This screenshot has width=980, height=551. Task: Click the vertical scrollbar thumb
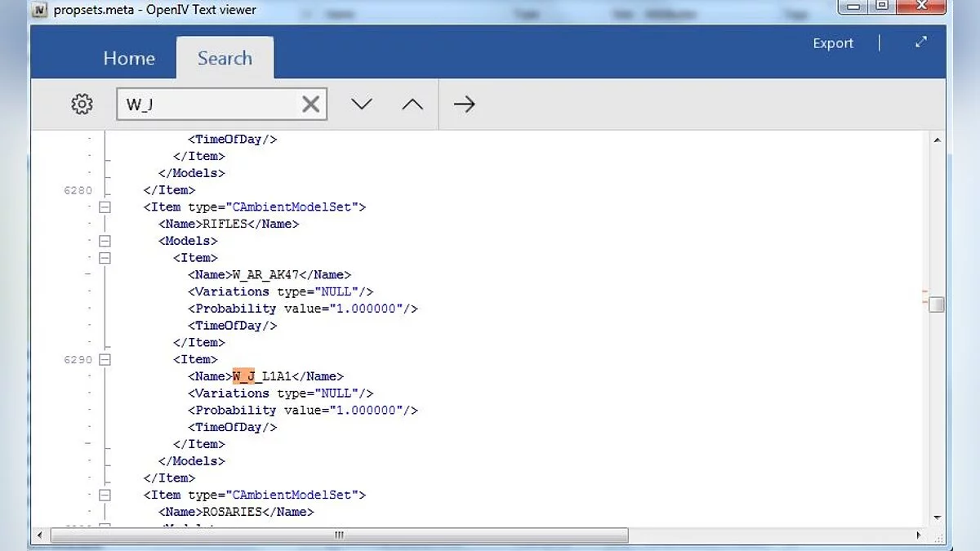click(x=937, y=304)
